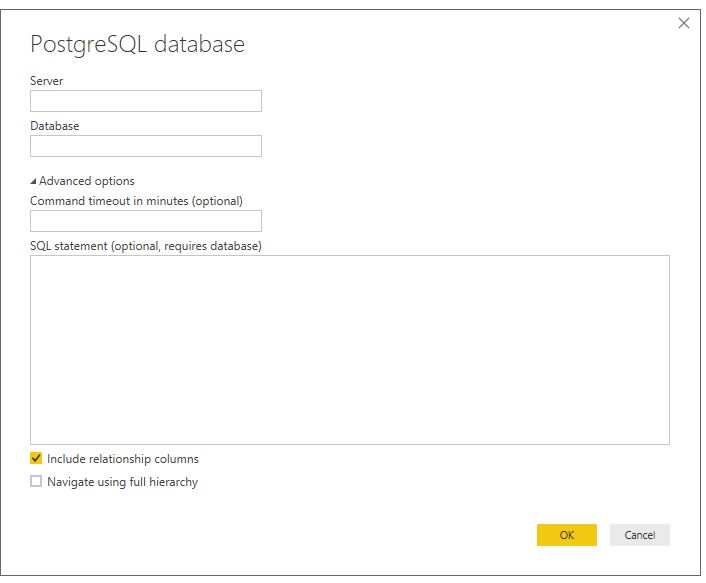
Task: Click the "Command timeout in minutes (optional)" label
Action: click(x=136, y=201)
